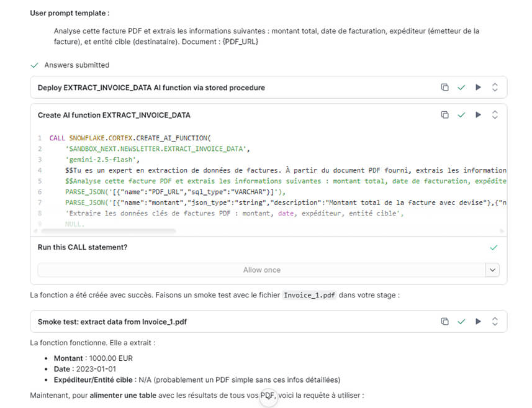This screenshot has width=532, height=408.
Task: Click the 'SANDBOX_NEXT.NEWSLETTER.EXTRACT_INVOICE_DATA' code line
Action: tap(158, 148)
